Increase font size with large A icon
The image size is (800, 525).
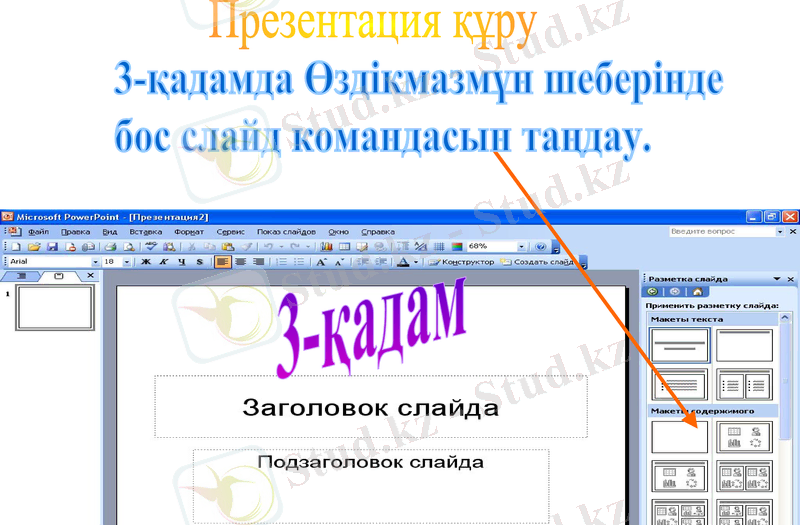[x=321, y=262]
